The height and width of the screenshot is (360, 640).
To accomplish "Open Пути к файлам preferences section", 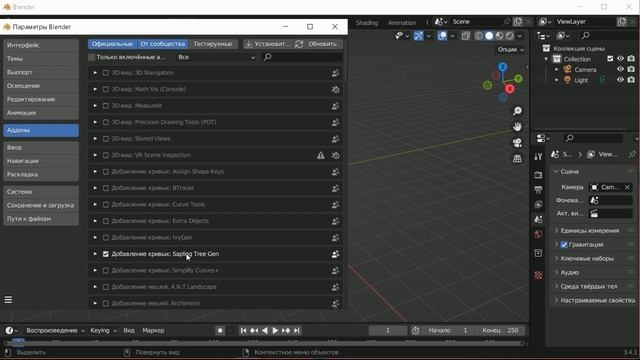I will tap(41, 219).
